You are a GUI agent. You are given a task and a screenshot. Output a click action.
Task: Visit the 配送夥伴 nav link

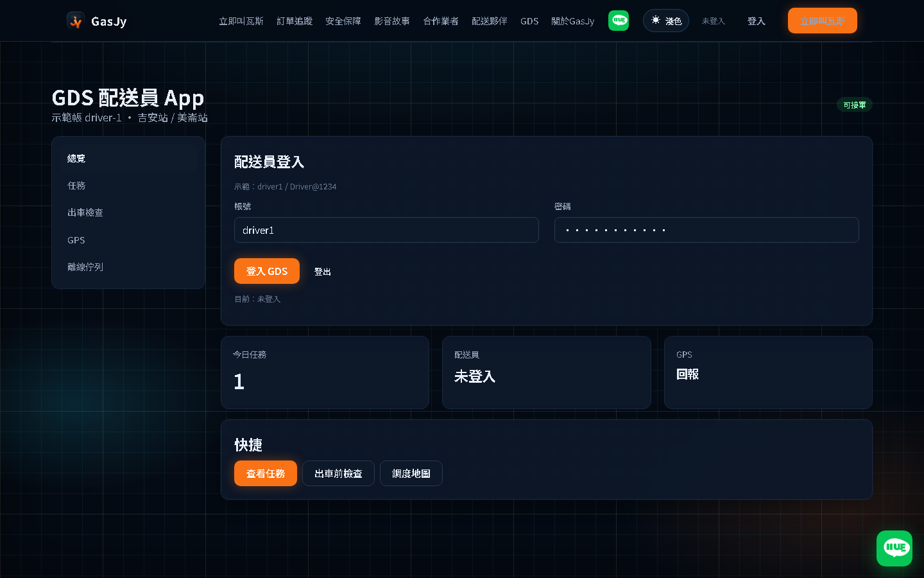click(490, 21)
